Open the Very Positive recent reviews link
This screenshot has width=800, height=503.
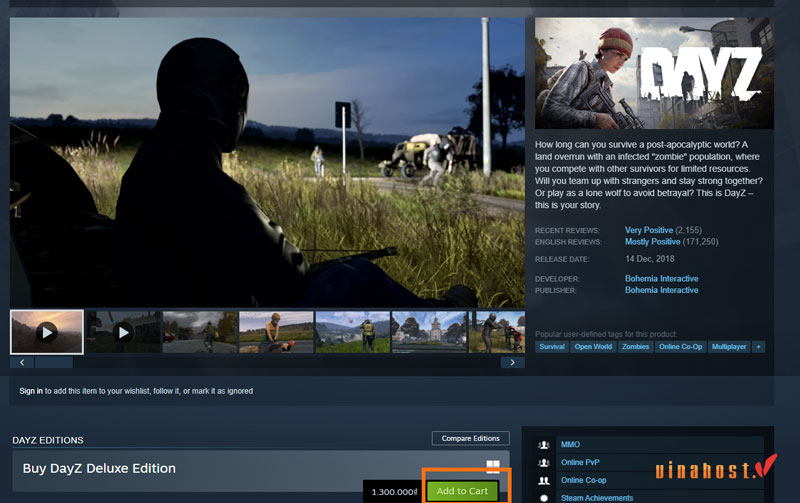648,230
